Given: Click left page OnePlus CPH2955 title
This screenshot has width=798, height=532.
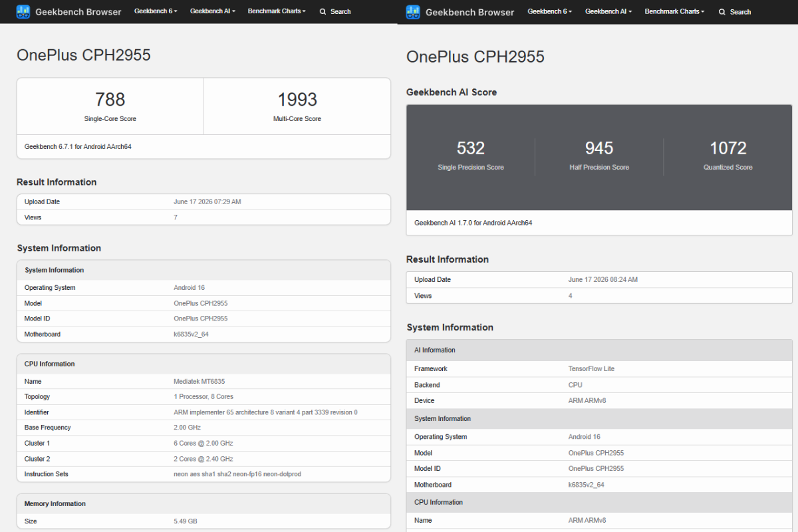Looking at the screenshot, I should click(x=84, y=55).
